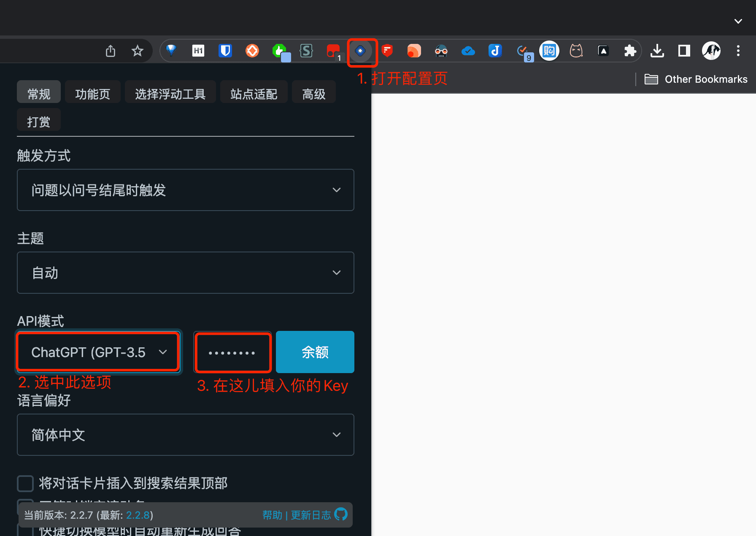This screenshot has width=756, height=536.
Task: Bookmark this page with the star icon
Action: point(138,51)
